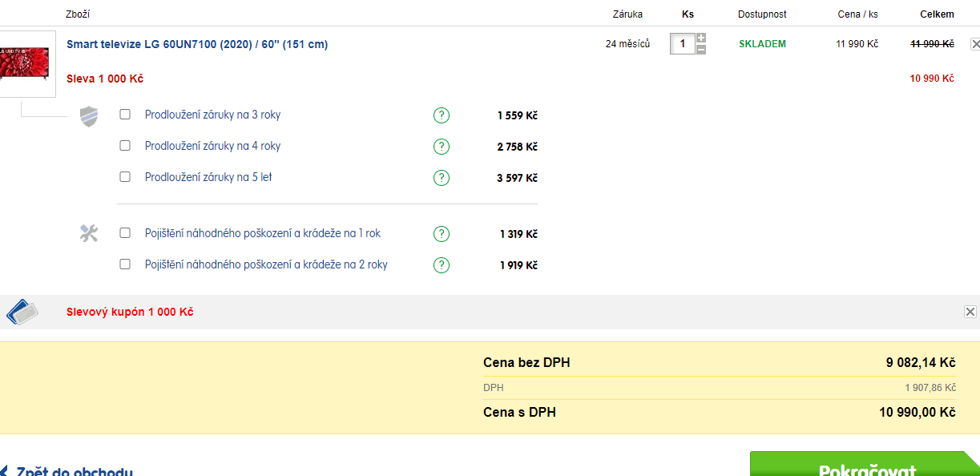This screenshot has width=980, height=476.
Task: Click the Dostupnost column header
Action: tap(762, 14)
